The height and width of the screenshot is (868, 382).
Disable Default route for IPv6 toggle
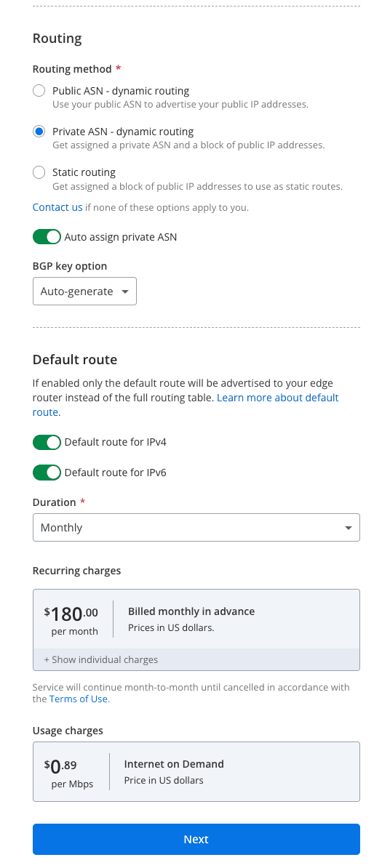pyautogui.click(x=47, y=473)
